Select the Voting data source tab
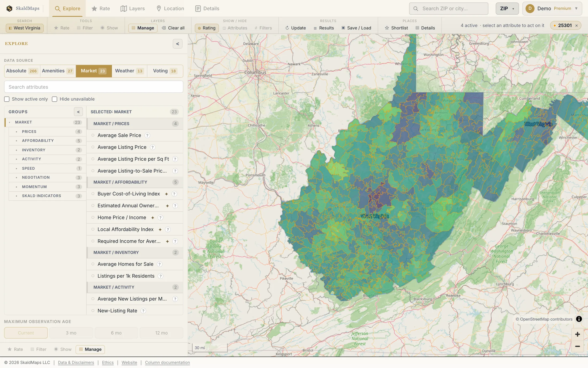The height and width of the screenshot is (368, 588). [165, 71]
